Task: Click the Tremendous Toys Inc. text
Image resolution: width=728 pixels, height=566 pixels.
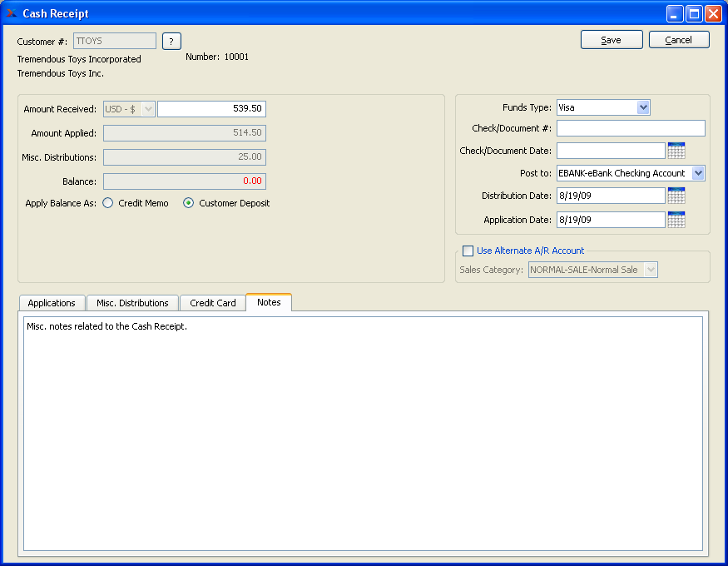Action: point(61,73)
